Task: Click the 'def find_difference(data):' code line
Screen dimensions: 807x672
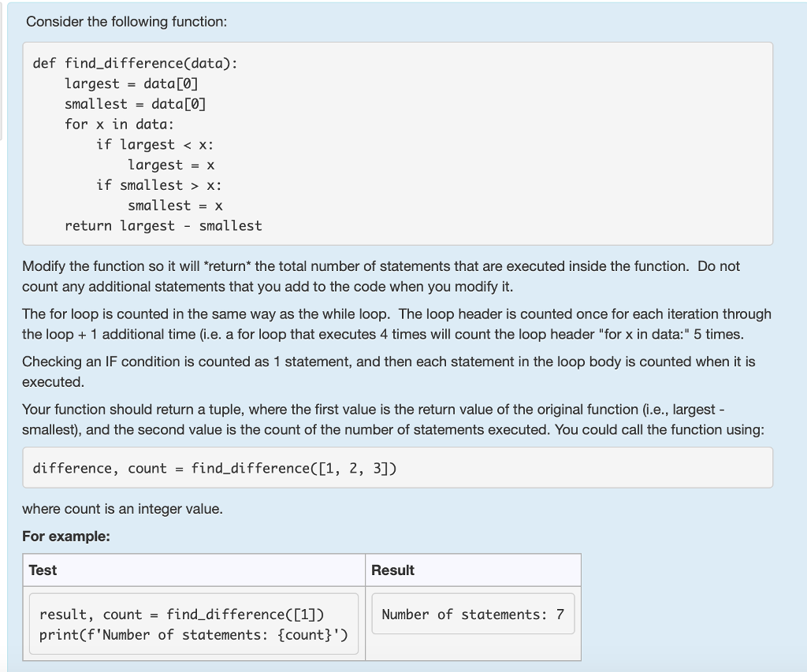Action: [x=135, y=63]
